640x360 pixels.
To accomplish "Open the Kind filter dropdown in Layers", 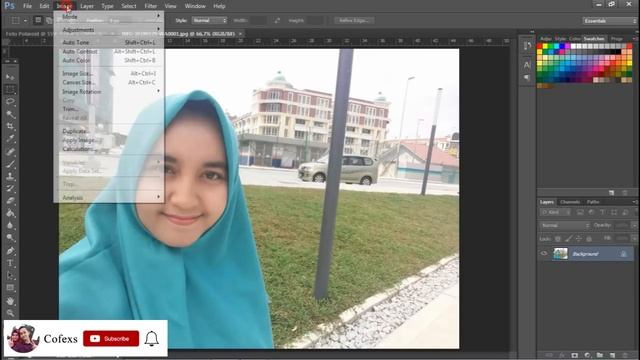I will [556, 212].
